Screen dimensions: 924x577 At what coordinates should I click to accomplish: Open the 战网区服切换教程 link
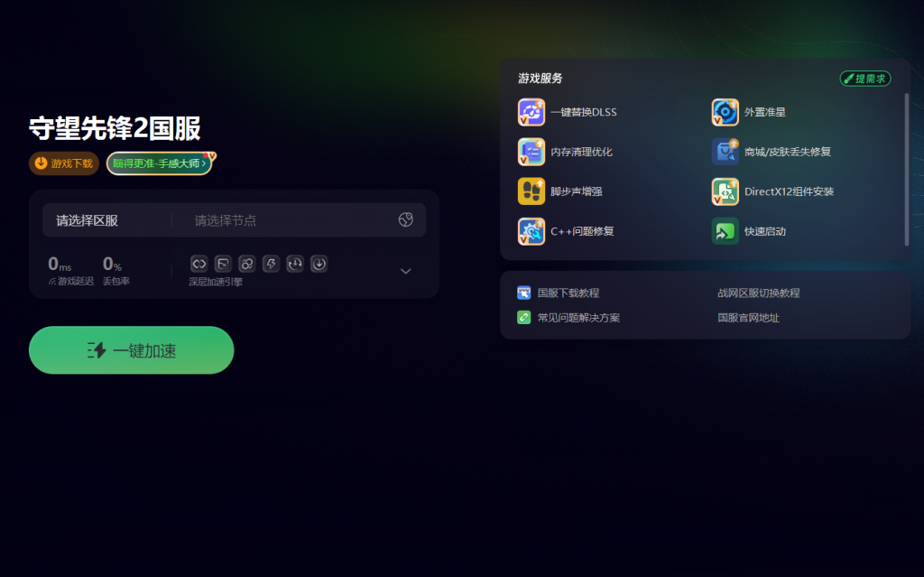(758, 293)
